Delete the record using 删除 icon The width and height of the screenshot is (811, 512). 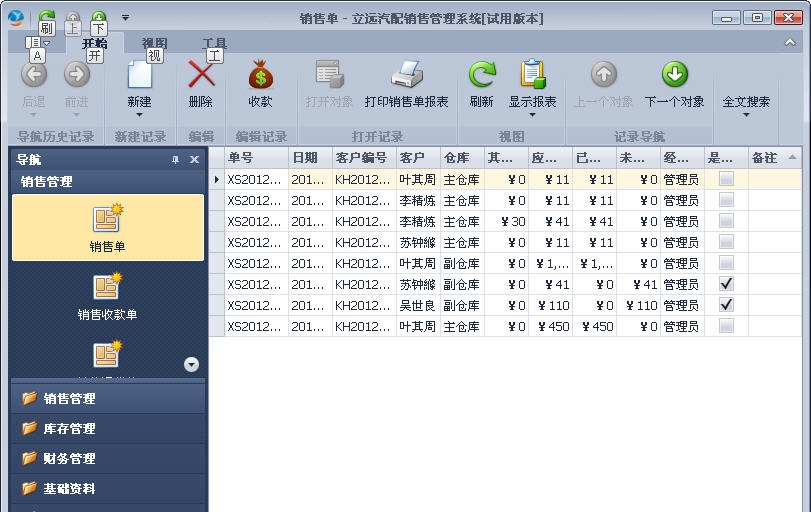201,74
